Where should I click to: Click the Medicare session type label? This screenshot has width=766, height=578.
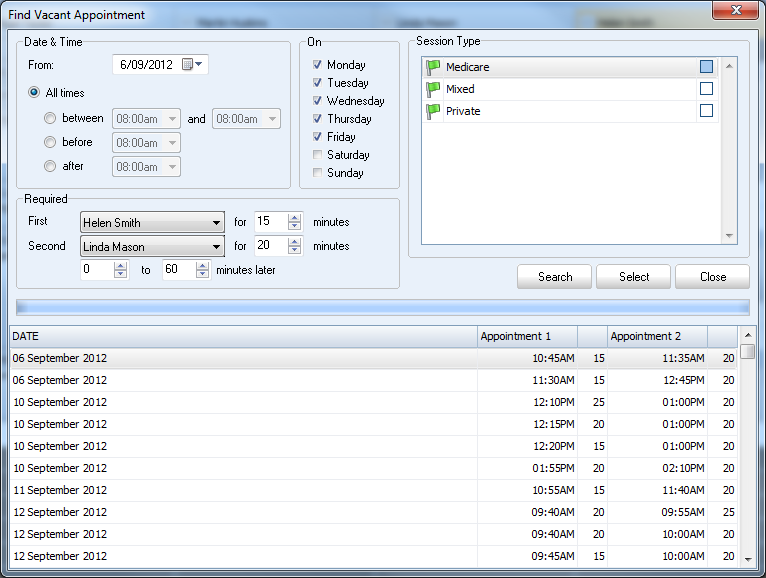click(468, 67)
